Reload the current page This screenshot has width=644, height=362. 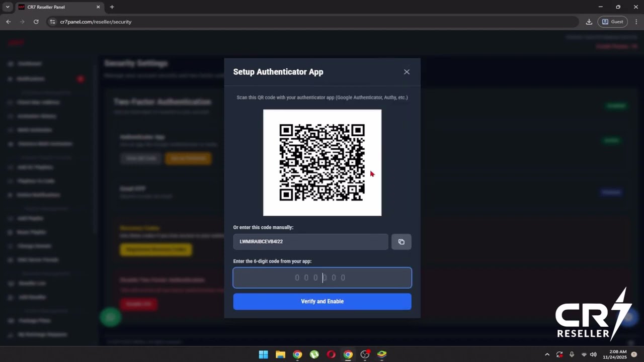click(x=36, y=22)
